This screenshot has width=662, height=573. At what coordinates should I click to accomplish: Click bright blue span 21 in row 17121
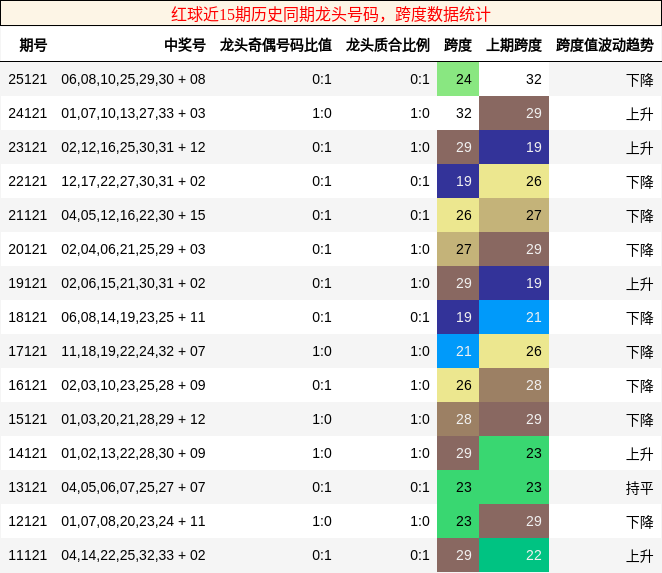(x=458, y=351)
